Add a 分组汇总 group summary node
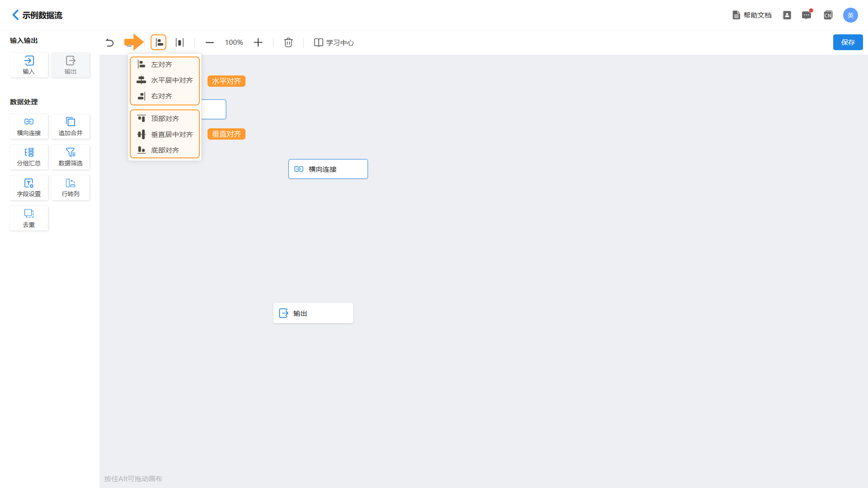The width and height of the screenshot is (868, 488). click(29, 157)
